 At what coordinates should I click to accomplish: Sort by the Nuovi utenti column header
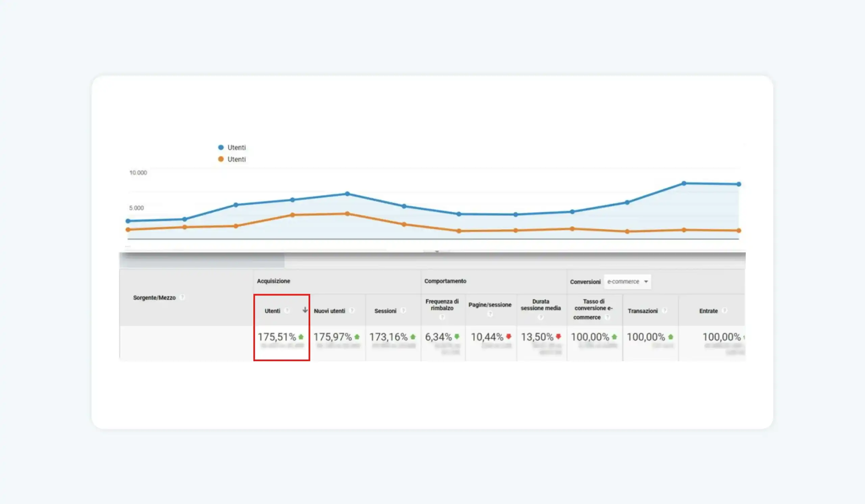(329, 311)
